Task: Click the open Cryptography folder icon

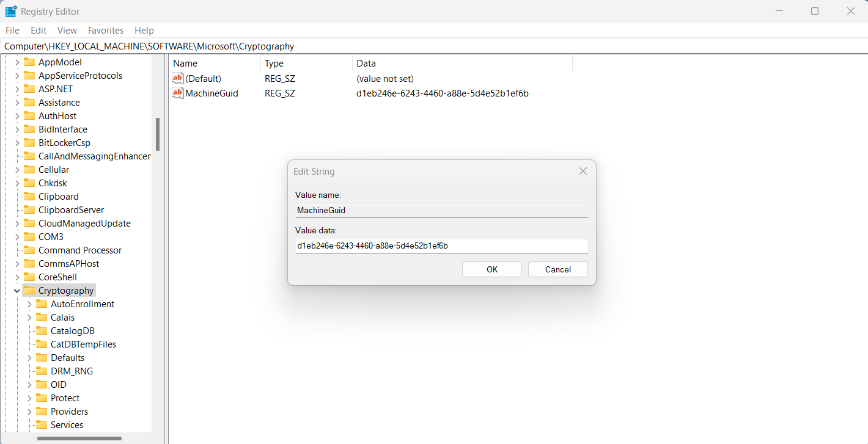Action: (x=29, y=291)
